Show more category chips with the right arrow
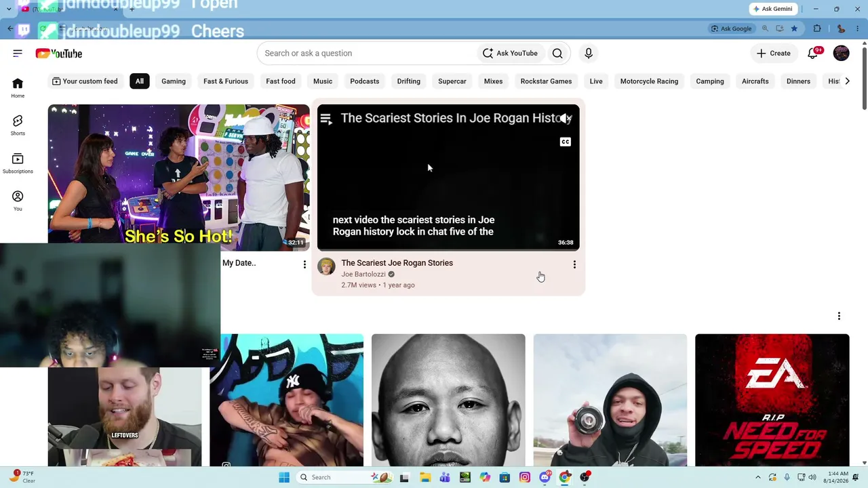868x488 pixels. click(847, 81)
